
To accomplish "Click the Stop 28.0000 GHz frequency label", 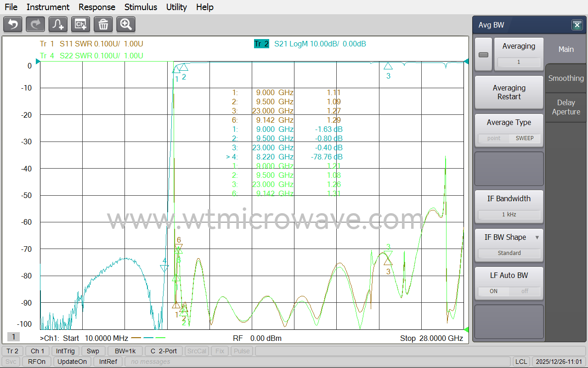I will [x=431, y=338].
